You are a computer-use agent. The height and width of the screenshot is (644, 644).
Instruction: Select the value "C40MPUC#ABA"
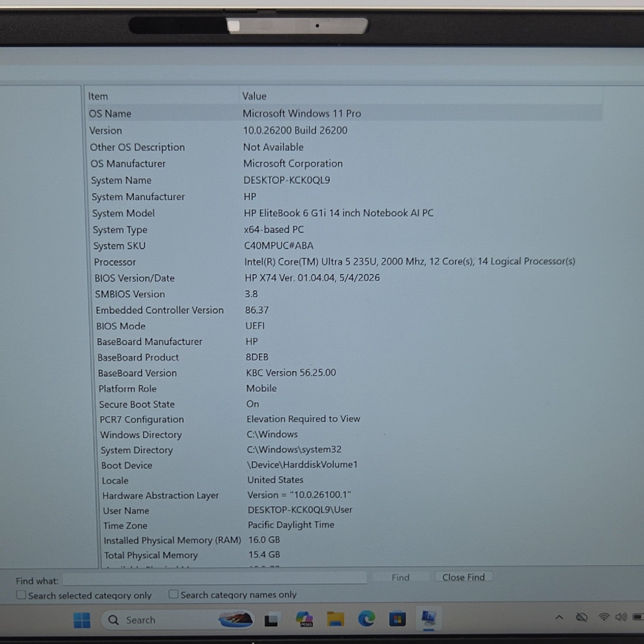(279, 246)
